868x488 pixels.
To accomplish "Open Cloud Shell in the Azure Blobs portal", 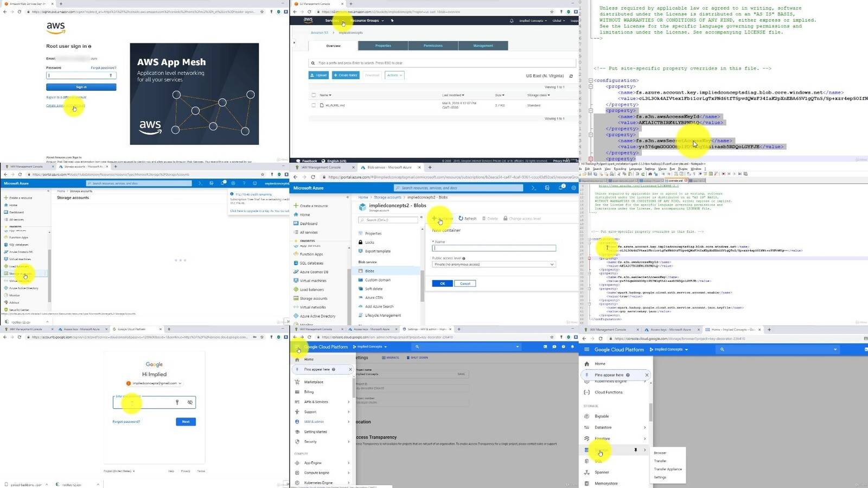I will (533, 188).
